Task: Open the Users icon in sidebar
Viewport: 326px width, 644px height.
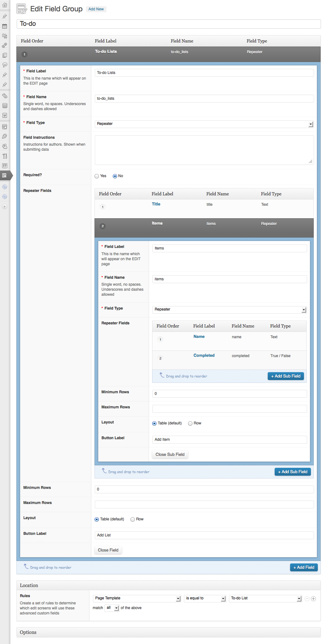Action: [x=5, y=146]
